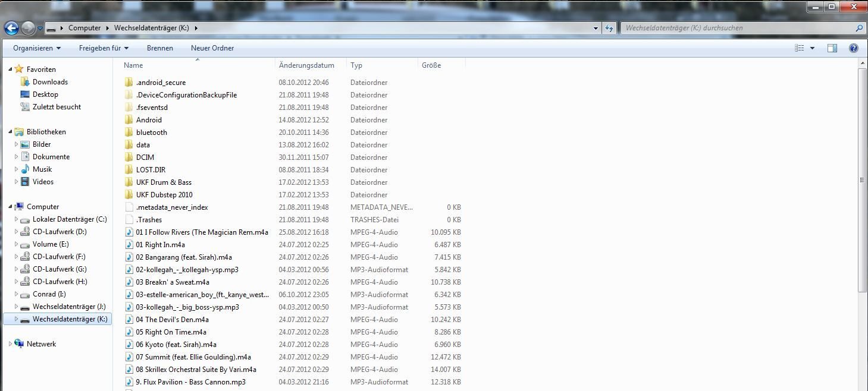The height and width of the screenshot is (391, 868).
Task: Select Volume (E:) drive
Action: tap(51, 244)
